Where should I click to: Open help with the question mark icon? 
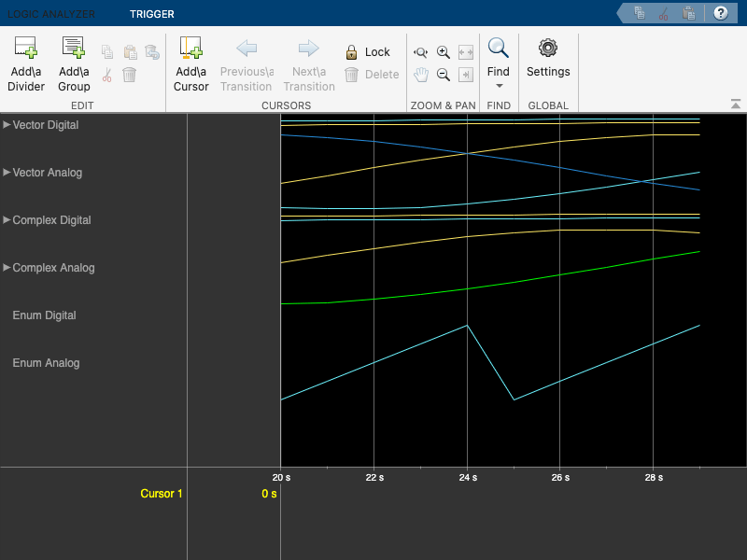click(720, 13)
